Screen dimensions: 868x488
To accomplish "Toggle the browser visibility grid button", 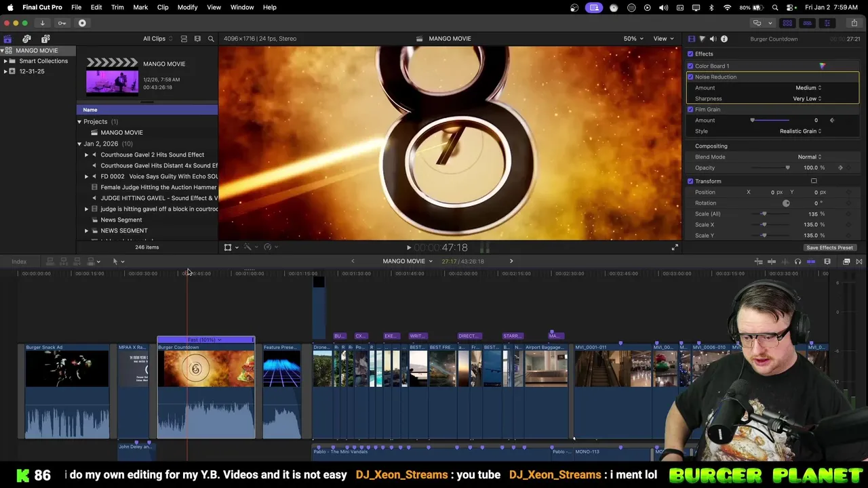I will point(787,23).
